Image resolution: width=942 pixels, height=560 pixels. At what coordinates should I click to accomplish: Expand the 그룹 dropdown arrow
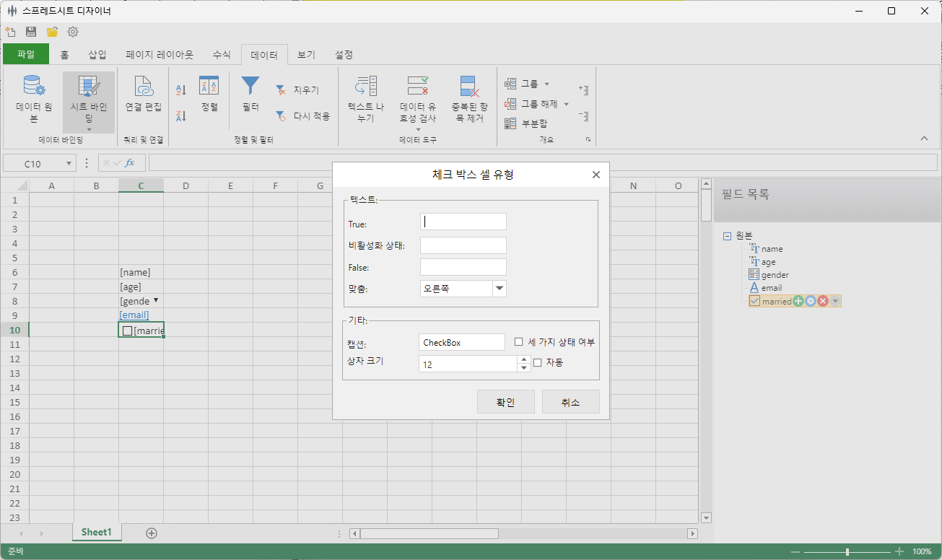pos(546,84)
